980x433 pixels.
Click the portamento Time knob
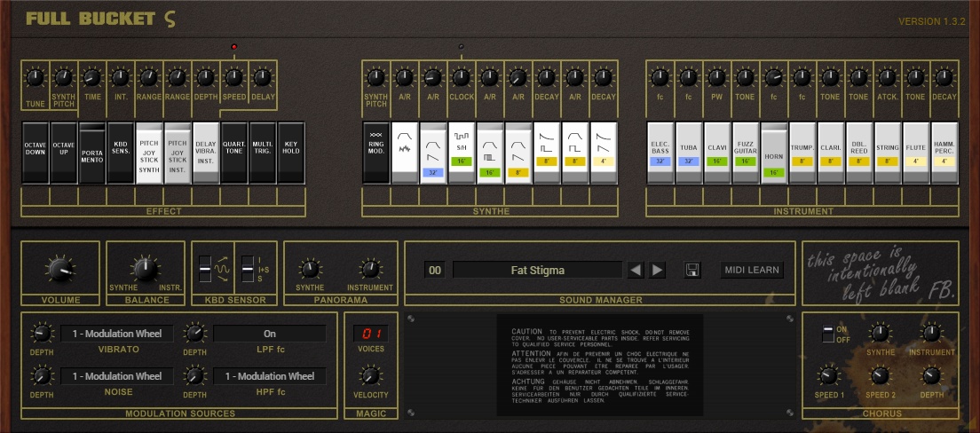92,78
